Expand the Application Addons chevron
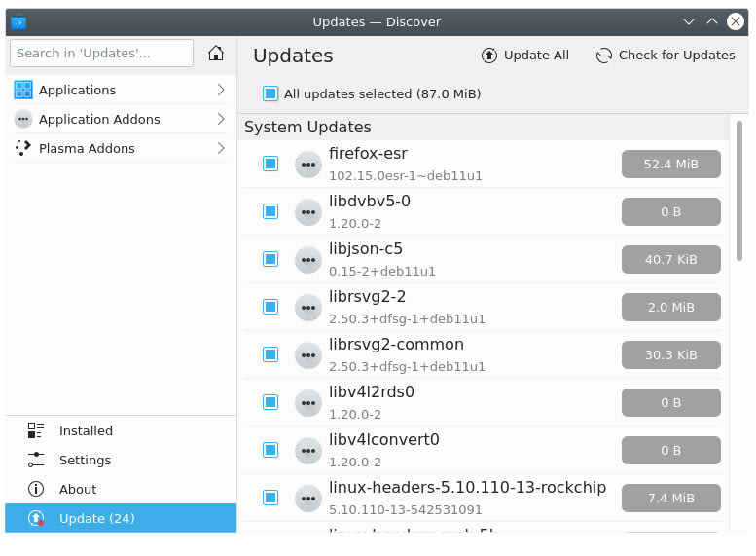This screenshot has height=556, width=756. [221, 119]
